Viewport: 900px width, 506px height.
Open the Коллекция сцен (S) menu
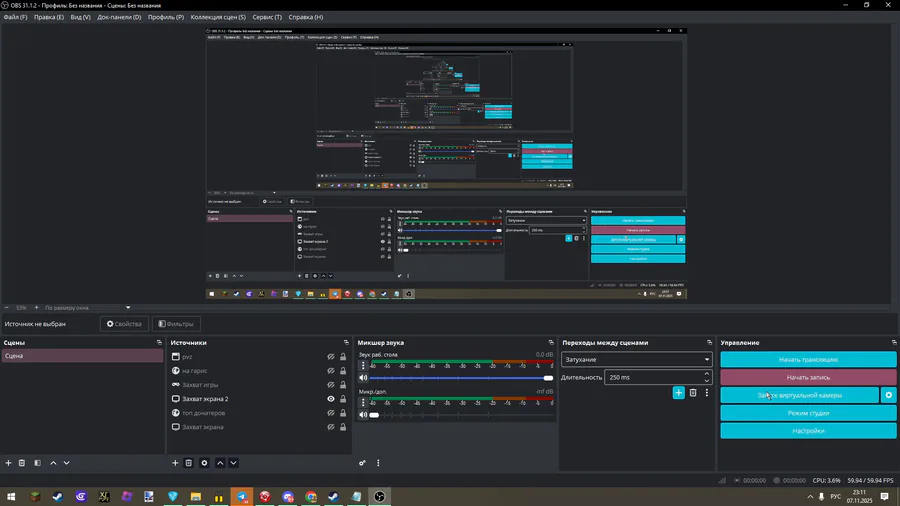219,17
